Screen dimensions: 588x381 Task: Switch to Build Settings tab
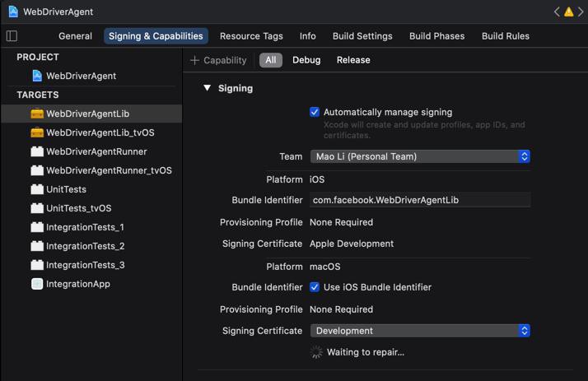362,36
